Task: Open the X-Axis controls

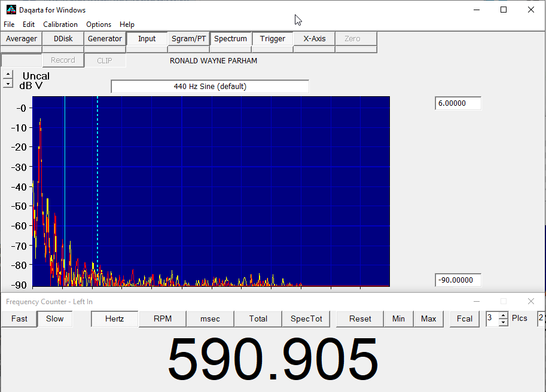Action: coord(314,39)
